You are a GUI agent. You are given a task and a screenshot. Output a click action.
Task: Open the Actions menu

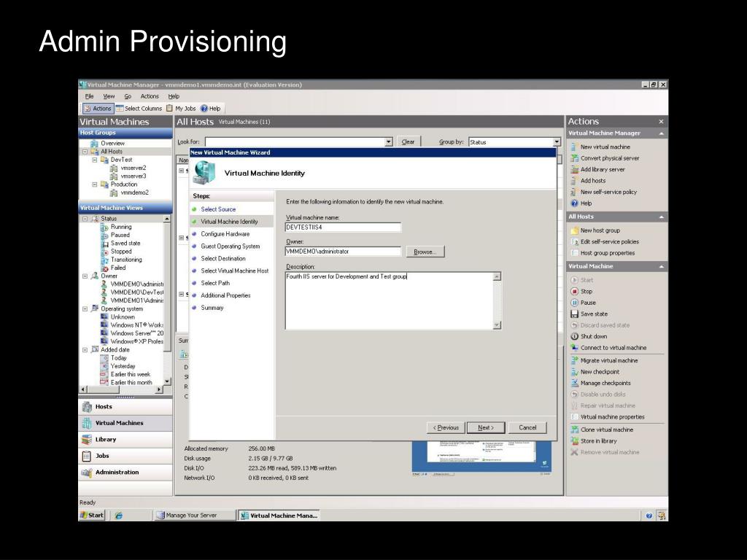click(150, 96)
